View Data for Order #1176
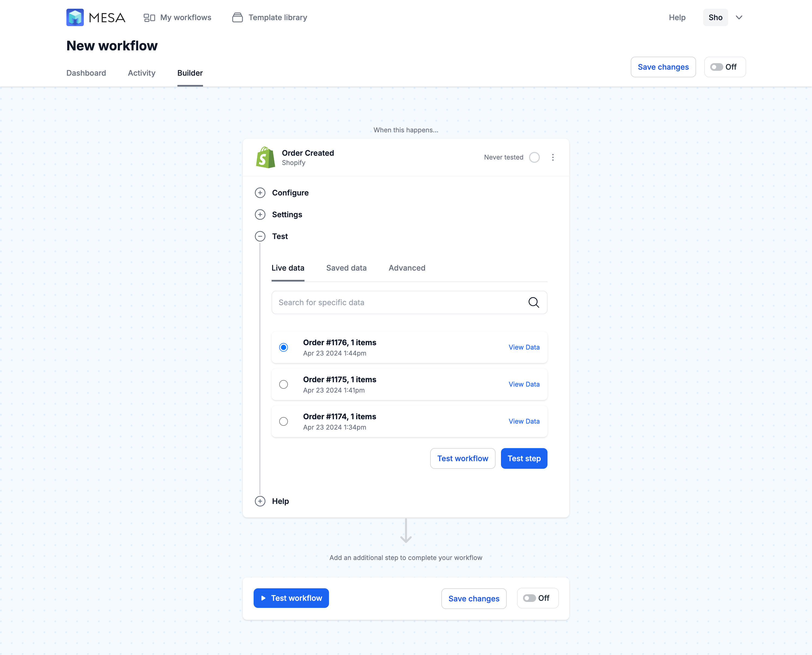Image resolution: width=812 pixels, height=655 pixels. (x=524, y=347)
